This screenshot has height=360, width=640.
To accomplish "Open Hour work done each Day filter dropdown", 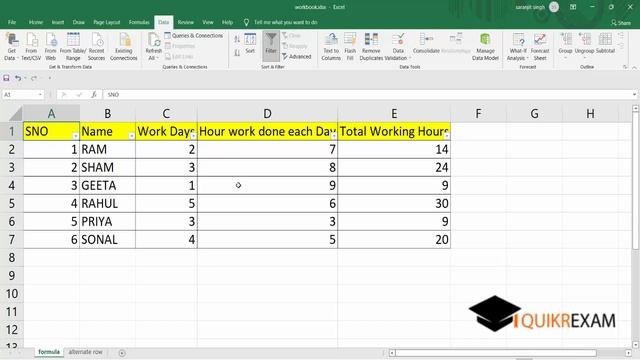I will (x=334, y=136).
